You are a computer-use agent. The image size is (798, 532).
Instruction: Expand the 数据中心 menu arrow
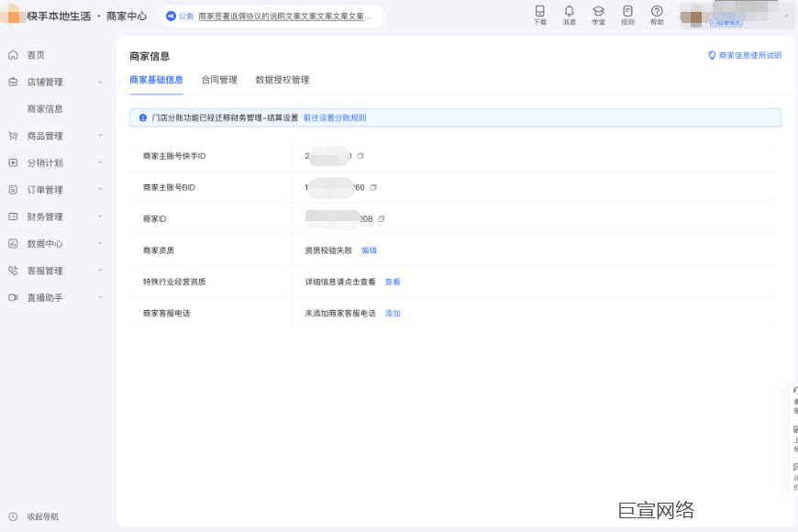click(x=100, y=244)
